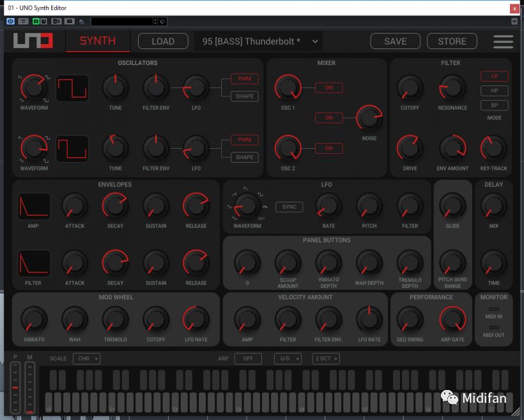Click the SAVE button
Viewport: 524px width, 420px height.
point(396,41)
